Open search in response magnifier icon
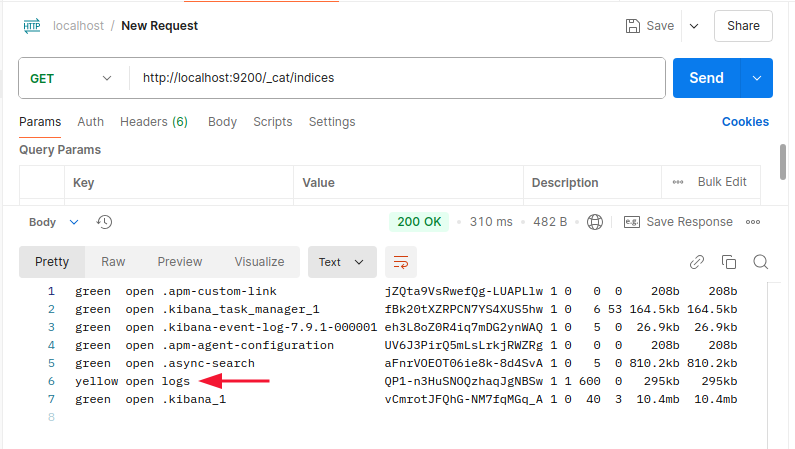The image size is (795, 449). tap(760, 262)
